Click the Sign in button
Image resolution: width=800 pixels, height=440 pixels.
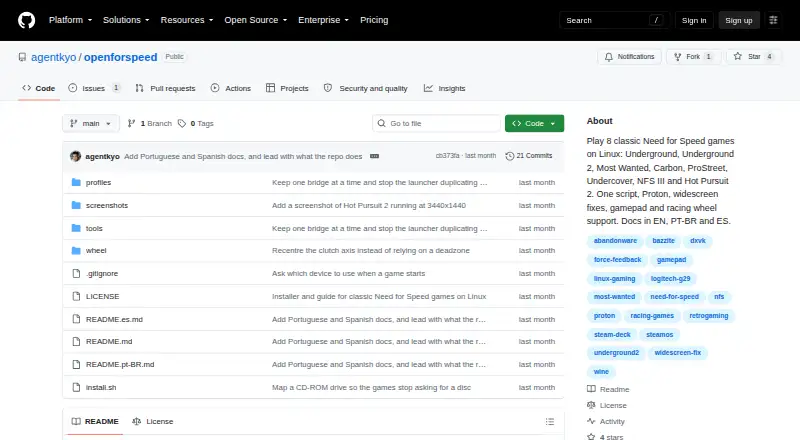point(694,20)
